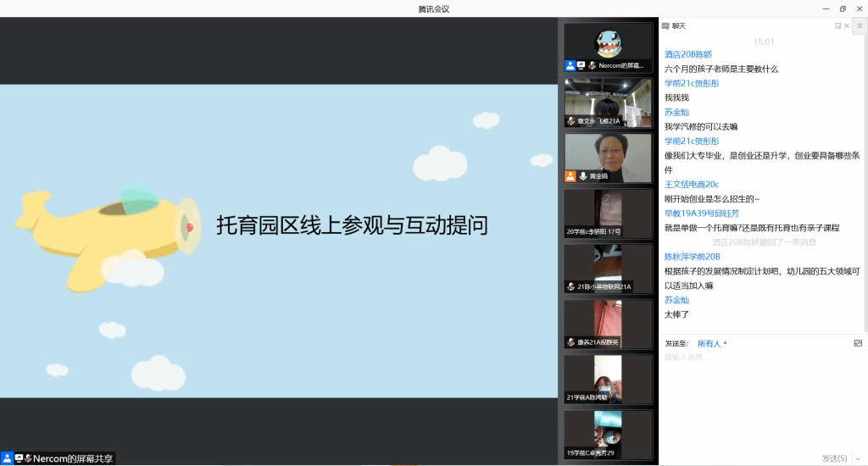Click the muted mic icon on 康养21A tile
This screenshot has width=868, height=466.
[570, 342]
